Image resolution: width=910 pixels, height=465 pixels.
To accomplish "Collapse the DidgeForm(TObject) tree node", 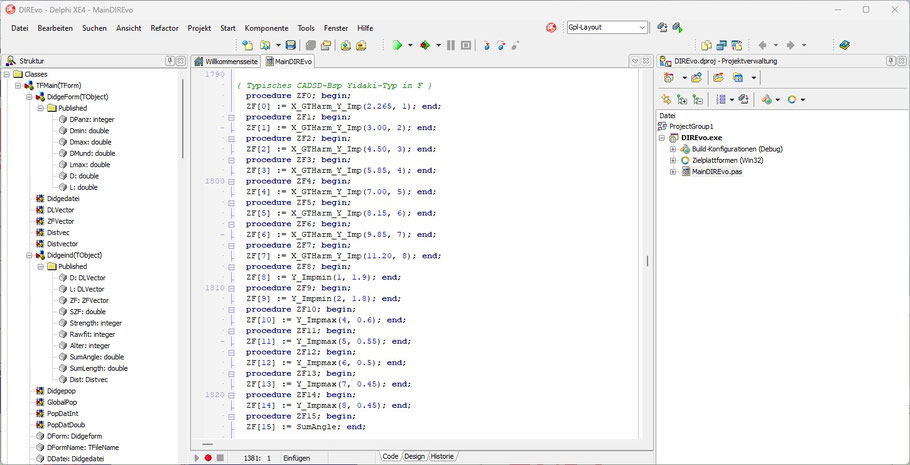I will tap(29, 97).
